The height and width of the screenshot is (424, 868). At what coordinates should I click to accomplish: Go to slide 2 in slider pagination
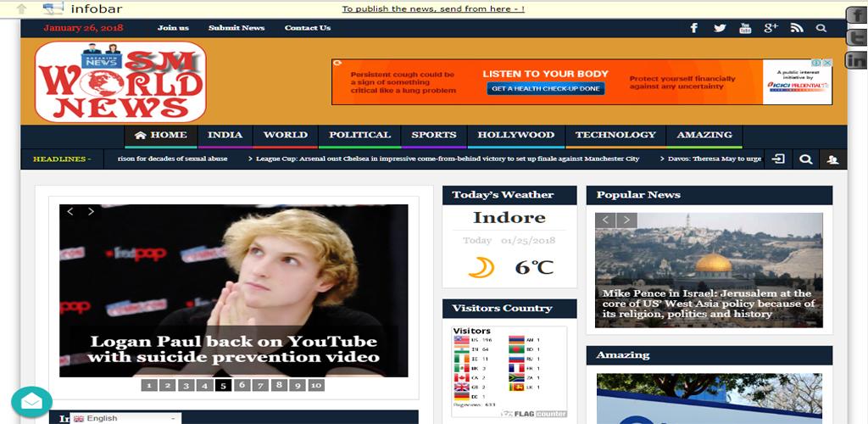point(168,385)
